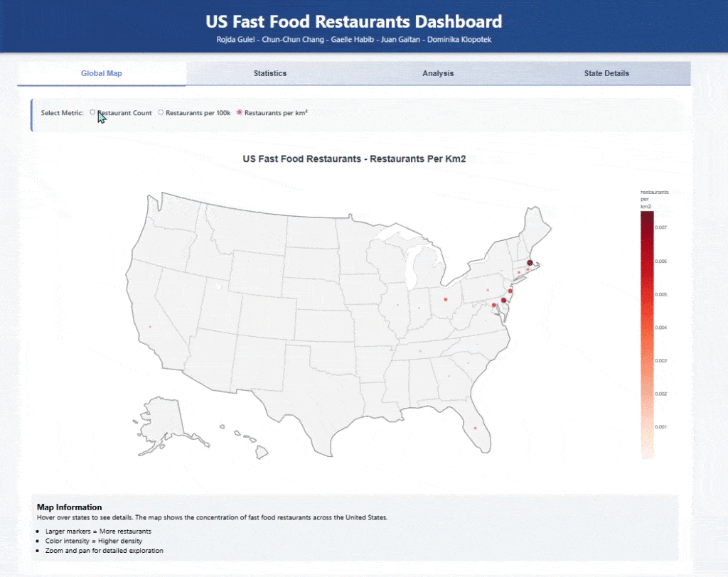Click the Indiana marker dot
This screenshot has width=728, height=577.
[419, 308]
